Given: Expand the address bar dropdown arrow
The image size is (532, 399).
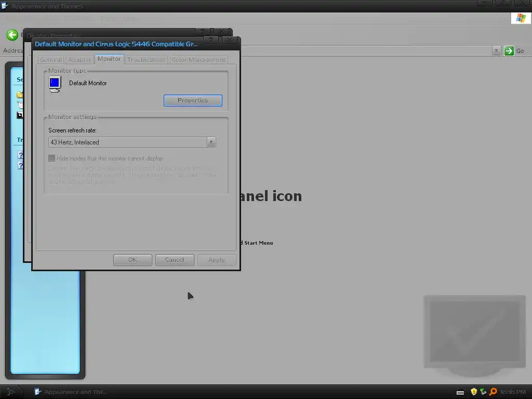Looking at the screenshot, I should (x=496, y=51).
